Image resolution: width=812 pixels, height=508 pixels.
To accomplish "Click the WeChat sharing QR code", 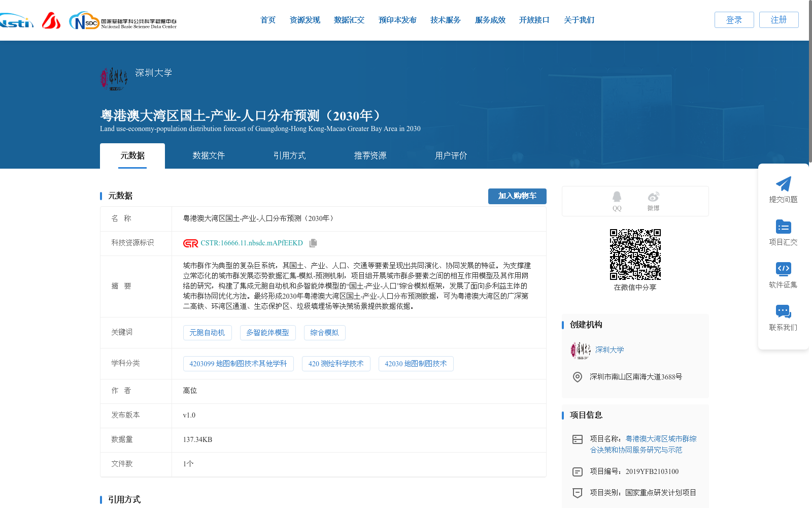I will pos(635,256).
